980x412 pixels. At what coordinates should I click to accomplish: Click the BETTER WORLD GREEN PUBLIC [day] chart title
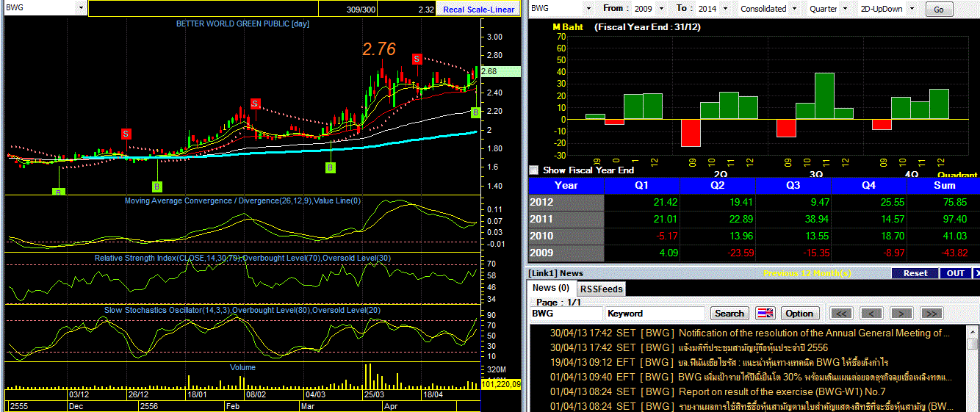tap(242, 24)
